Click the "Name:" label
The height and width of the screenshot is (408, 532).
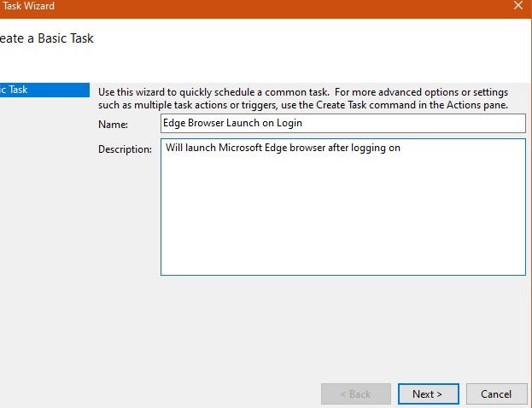(x=113, y=125)
